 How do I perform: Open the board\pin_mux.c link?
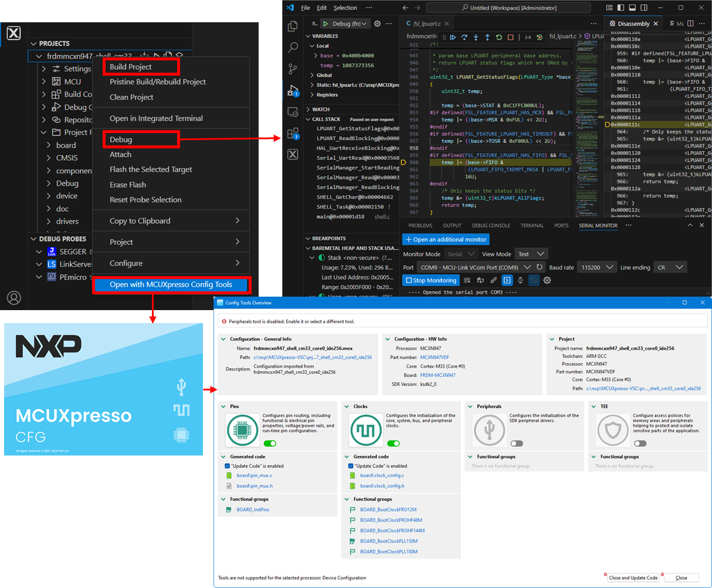[255, 475]
